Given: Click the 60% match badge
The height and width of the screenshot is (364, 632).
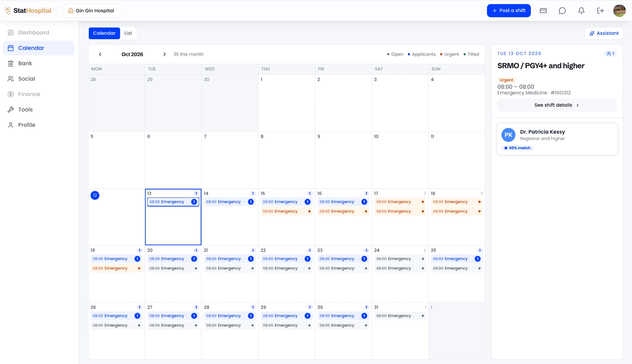Looking at the screenshot, I should [517, 148].
